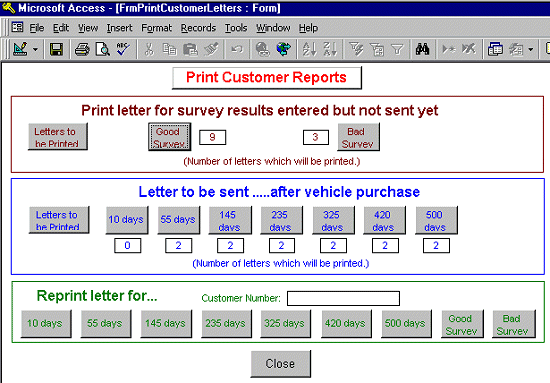Select the count field showing 0 under 10 days
Viewport: 550px width, 383px height.
coord(128,246)
